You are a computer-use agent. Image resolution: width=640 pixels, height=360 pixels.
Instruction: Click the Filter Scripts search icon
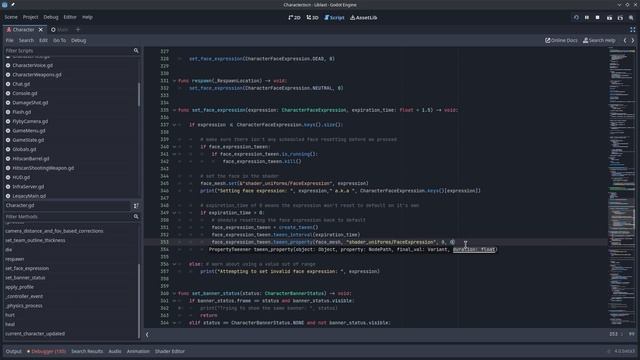click(136, 51)
